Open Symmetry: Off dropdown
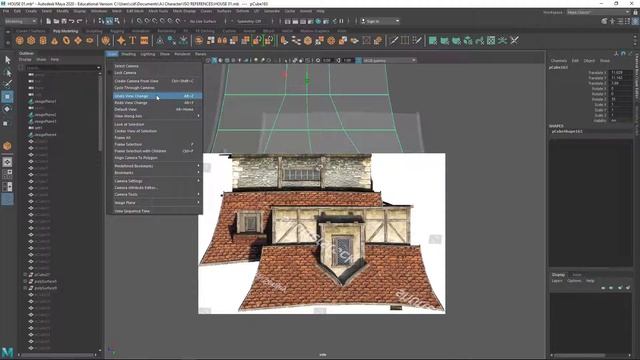The image size is (640, 360). click(251, 21)
